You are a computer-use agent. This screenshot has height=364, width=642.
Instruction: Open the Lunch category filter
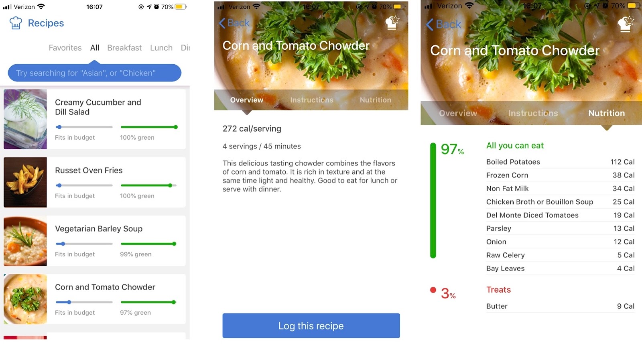click(161, 47)
